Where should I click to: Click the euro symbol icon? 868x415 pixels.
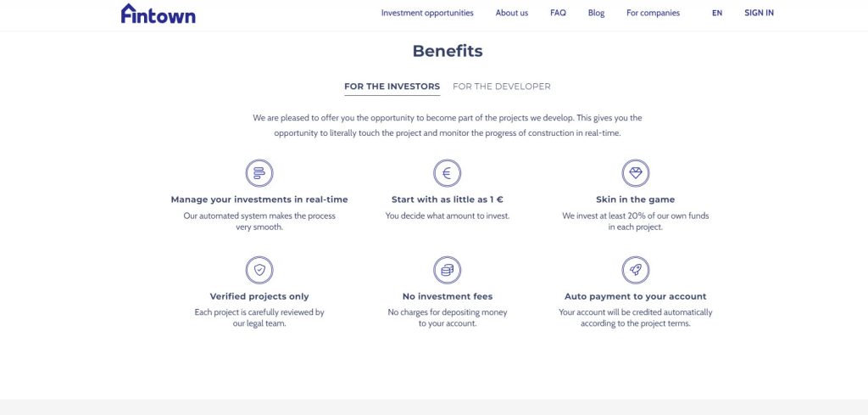(448, 173)
